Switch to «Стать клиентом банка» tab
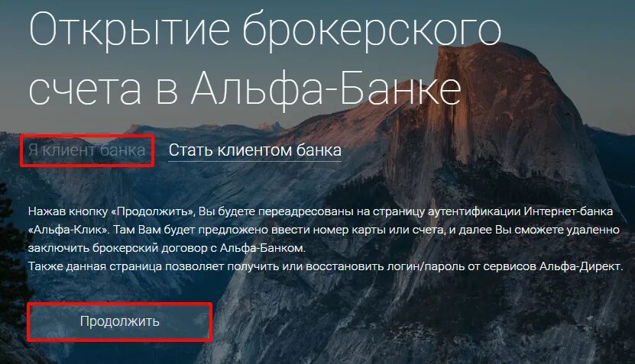Viewport: 635px width, 364px height. pyautogui.click(x=254, y=150)
